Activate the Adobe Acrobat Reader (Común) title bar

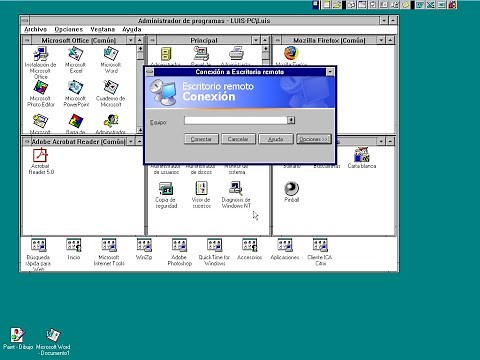(79, 142)
